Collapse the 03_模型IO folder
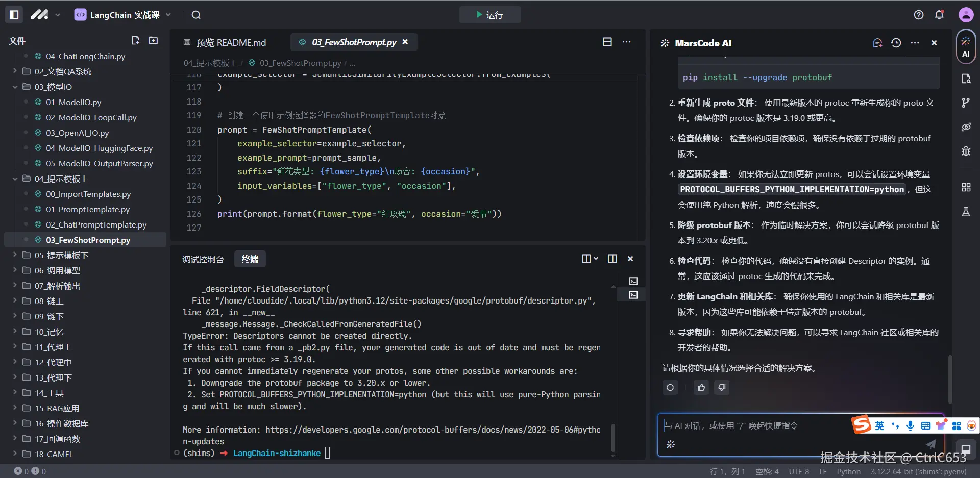Image resolution: width=980 pixels, height=478 pixels. (x=15, y=87)
